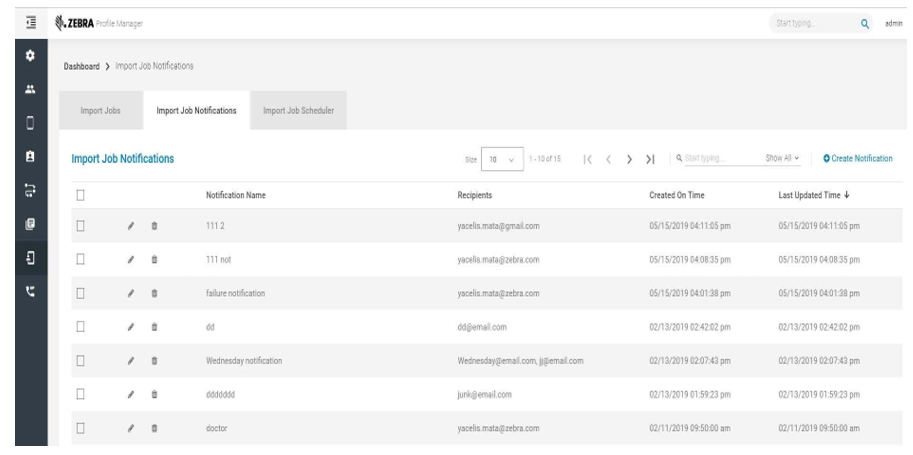
Task: Sort by Last Updated Time column
Action: 815,194
